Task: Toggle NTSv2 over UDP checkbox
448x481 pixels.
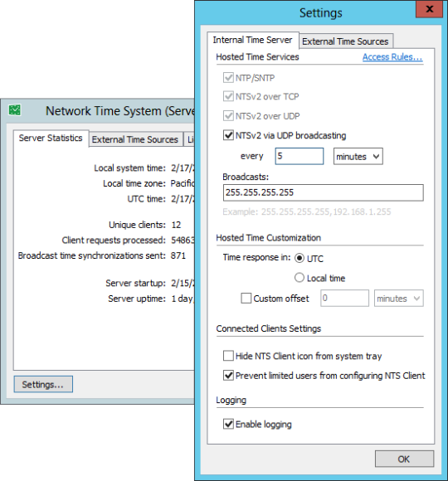Action: pos(228,116)
